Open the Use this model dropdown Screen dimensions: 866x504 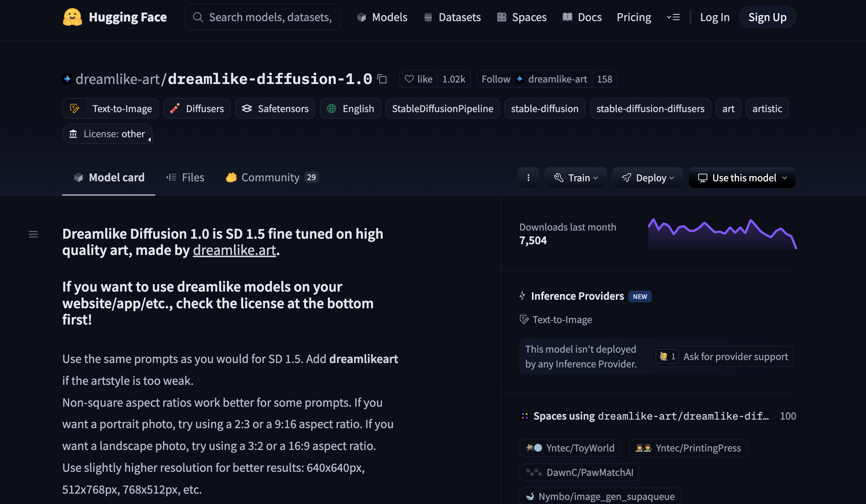(x=742, y=178)
